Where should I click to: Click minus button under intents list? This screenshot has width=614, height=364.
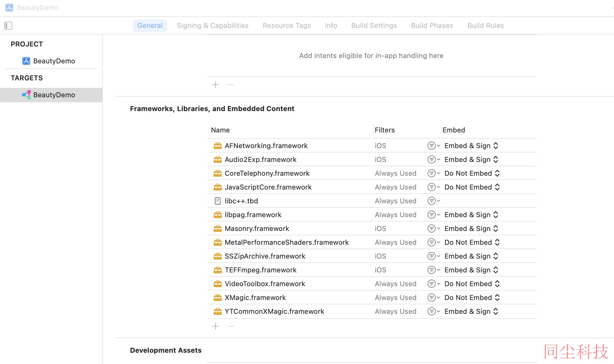231,85
